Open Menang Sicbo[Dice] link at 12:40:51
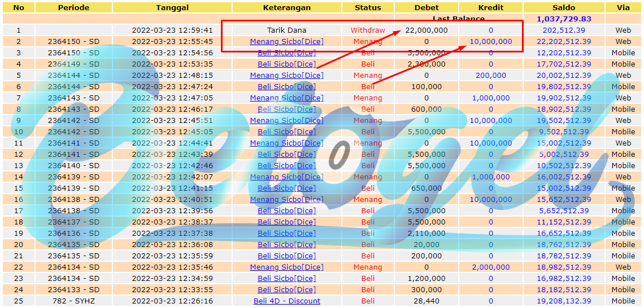 [x=286, y=199]
